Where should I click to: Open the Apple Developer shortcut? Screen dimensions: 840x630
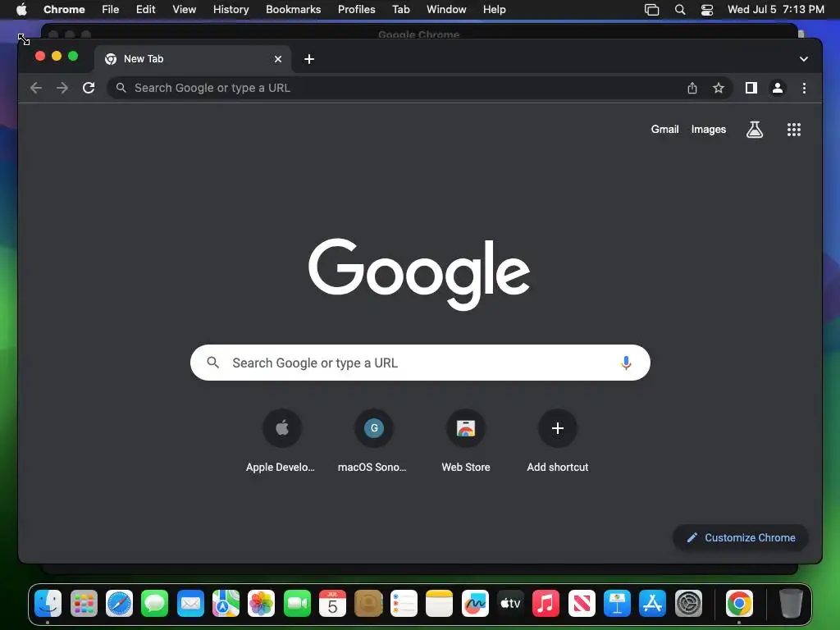281,441
